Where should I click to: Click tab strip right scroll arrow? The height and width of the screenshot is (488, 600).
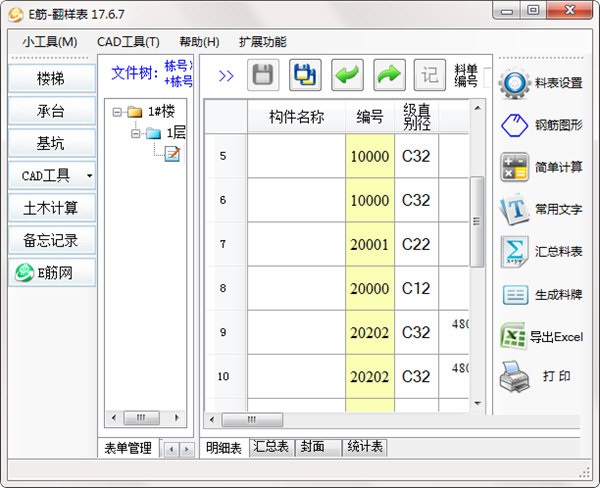coord(186,449)
